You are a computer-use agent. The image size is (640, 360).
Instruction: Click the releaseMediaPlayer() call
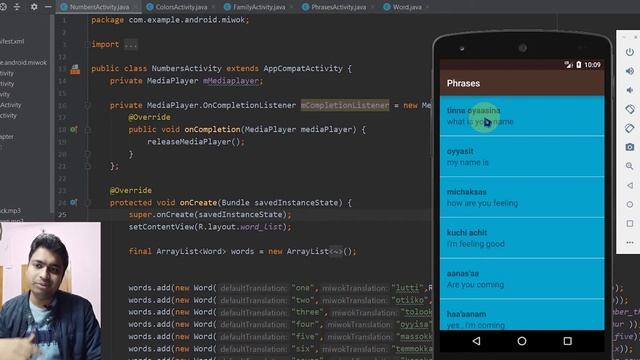[x=196, y=142]
